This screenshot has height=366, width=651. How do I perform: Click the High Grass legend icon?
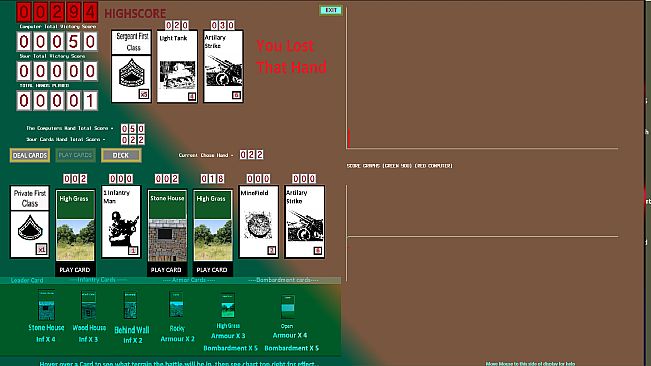point(228,305)
